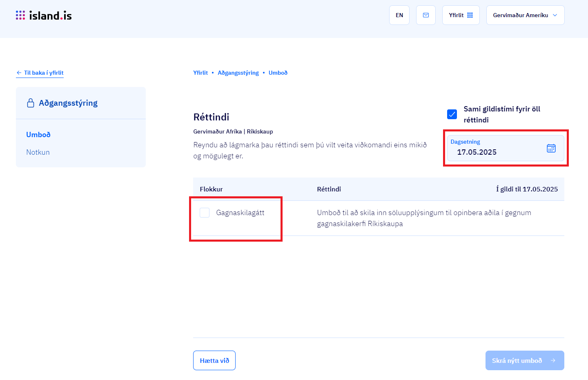Go back via Til baka í yfirlit
The height and width of the screenshot is (380, 588).
[x=40, y=73]
